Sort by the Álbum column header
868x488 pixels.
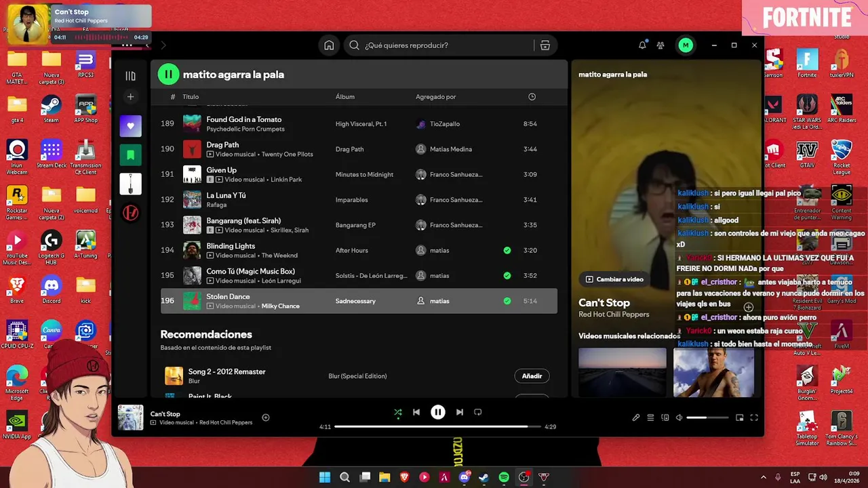[x=345, y=97]
